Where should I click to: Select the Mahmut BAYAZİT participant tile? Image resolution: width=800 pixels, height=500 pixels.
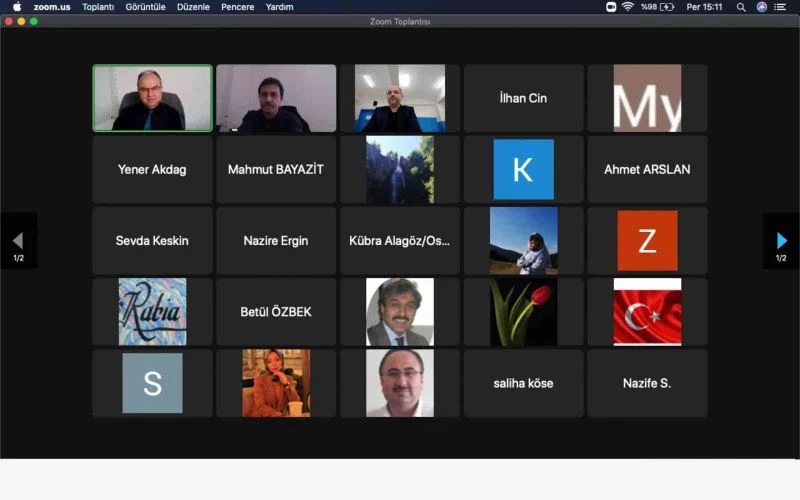tap(276, 170)
